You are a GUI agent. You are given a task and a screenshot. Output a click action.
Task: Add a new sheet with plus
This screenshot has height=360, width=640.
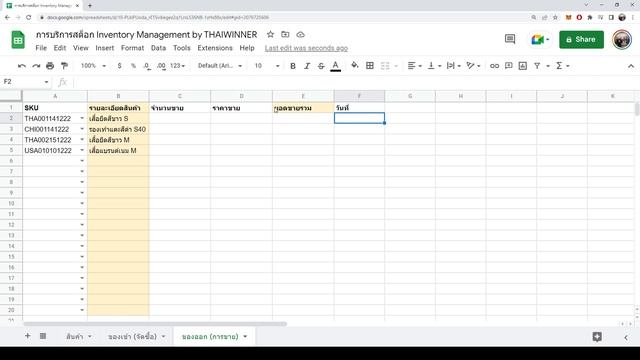point(27,336)
